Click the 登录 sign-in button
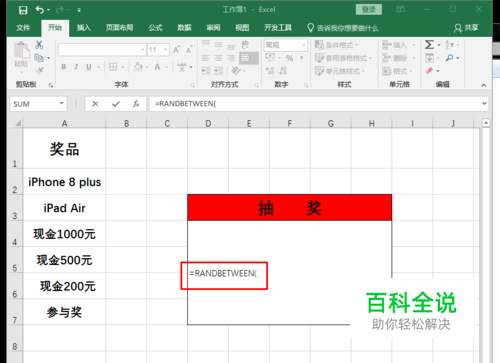The height and width of the screenshot is (363, 500). pyautogui.click(x=369, y=9)
